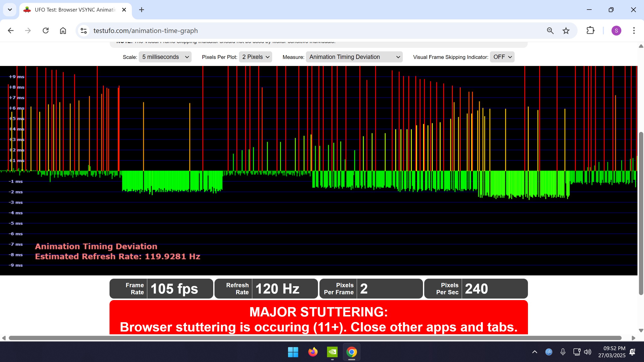Viewport: 644px width, 362px height.
Task: Open Visual Frame Skipping Indicator dropdown
Action: (x=502, y=57)
